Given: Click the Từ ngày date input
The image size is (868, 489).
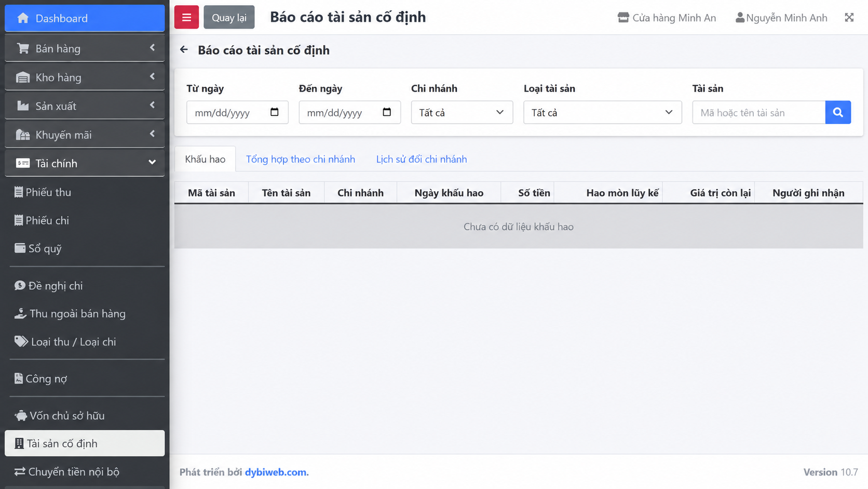Looking at the screenshot, I should pos(237,112).
